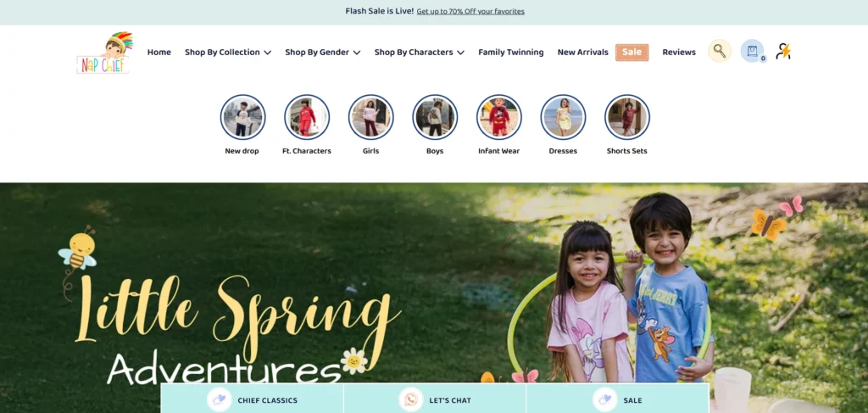The image size is (868, 413).
Task: Click the WhatsApp Let's Chat icon
Action: point(410,399)
